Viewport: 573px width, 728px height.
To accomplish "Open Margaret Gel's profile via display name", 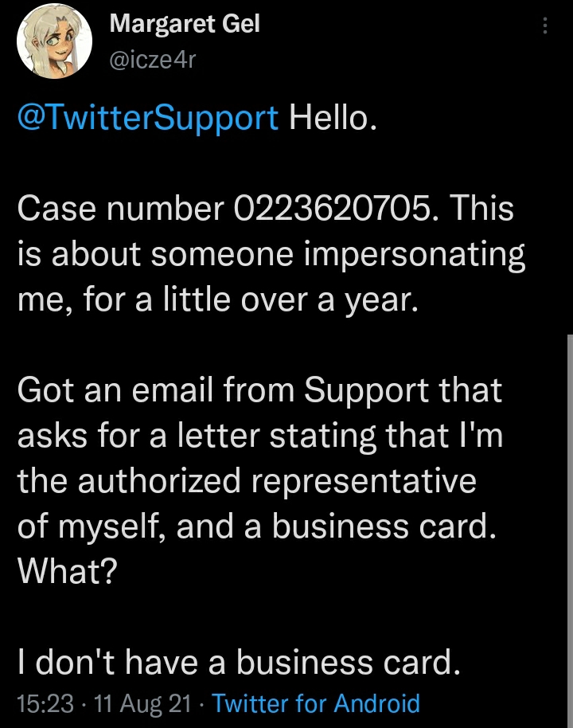I will coord(184,23).
